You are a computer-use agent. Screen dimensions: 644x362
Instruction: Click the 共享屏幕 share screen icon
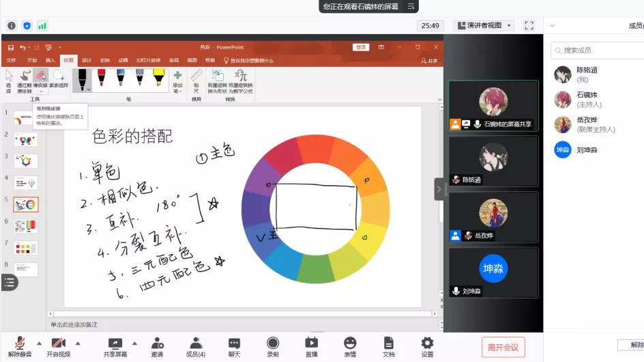[x=115, y=346]
